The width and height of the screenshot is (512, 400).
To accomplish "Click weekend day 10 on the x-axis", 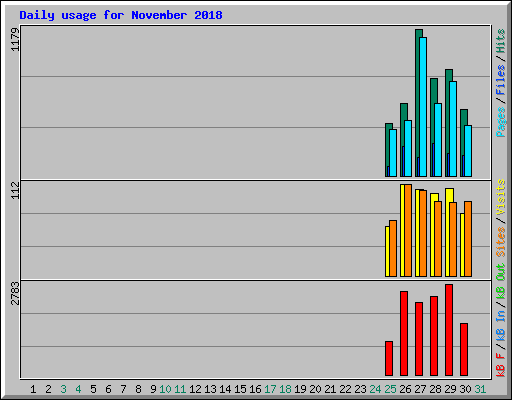I will 165,389.
